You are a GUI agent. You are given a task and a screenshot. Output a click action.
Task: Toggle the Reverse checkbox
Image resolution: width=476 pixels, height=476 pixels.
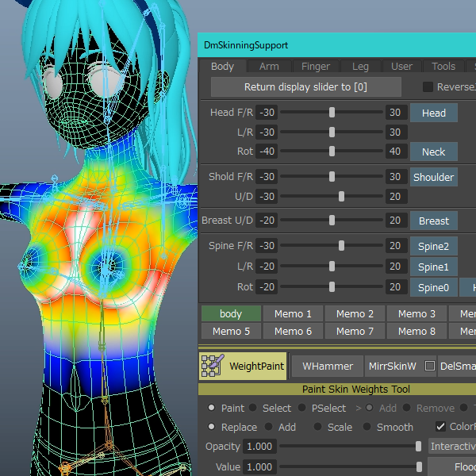coord(428,87)
